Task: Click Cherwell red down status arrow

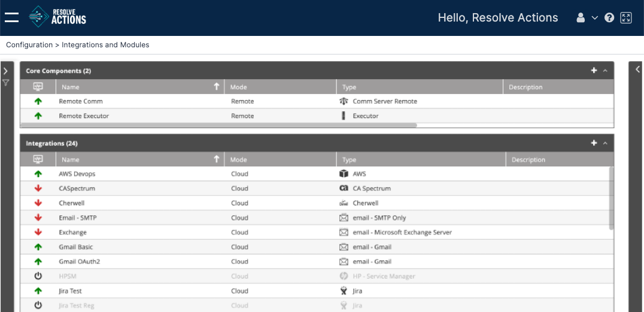Action: 38,203
